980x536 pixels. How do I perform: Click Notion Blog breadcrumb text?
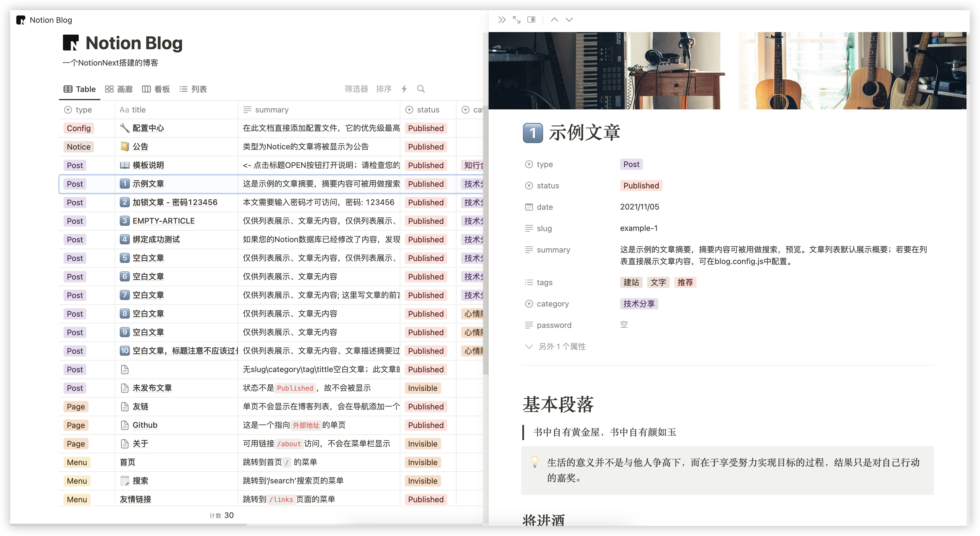coord(51,20)
